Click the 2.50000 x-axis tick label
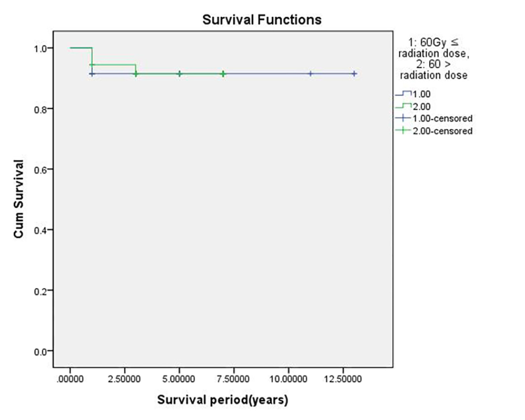Screen dimensions: 525x420 (x=125, y=379)
